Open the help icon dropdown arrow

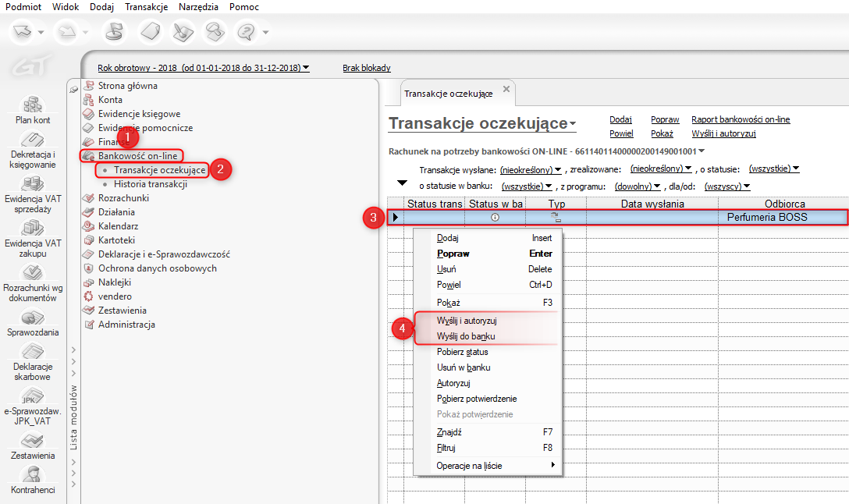pyautogui.click(x=265, y=33)
